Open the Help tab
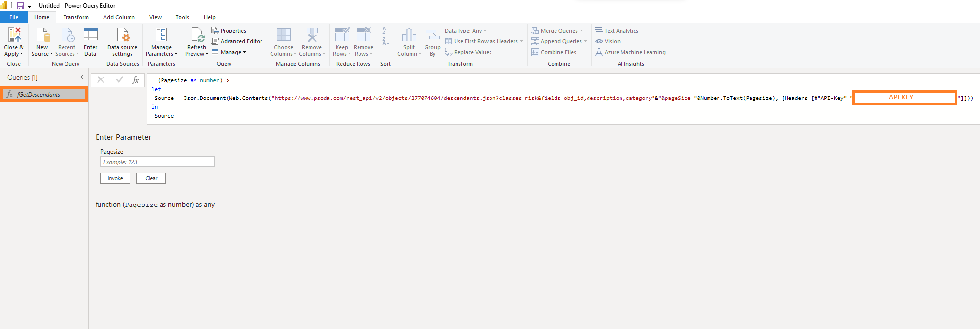Image resolution: width=980 pixels, height=329 pixels. point(210,17)
